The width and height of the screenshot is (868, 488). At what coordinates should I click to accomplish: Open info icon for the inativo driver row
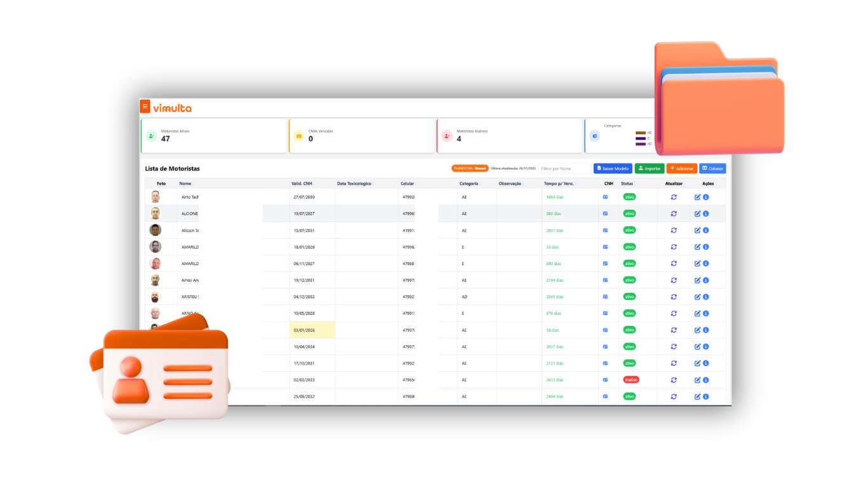click(x=706, y=380)
